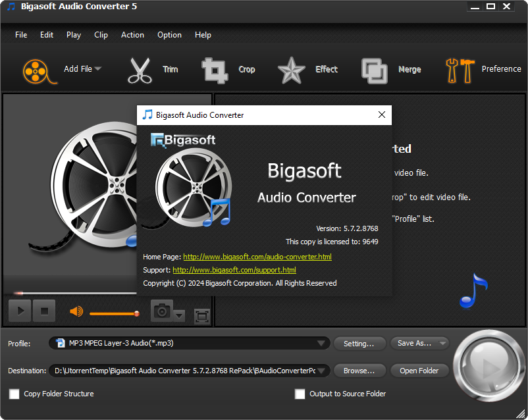Close the Bigasoft Audio Converter about dialog
The height and width of the screenshot is (420, 528).
coord(382,115)
